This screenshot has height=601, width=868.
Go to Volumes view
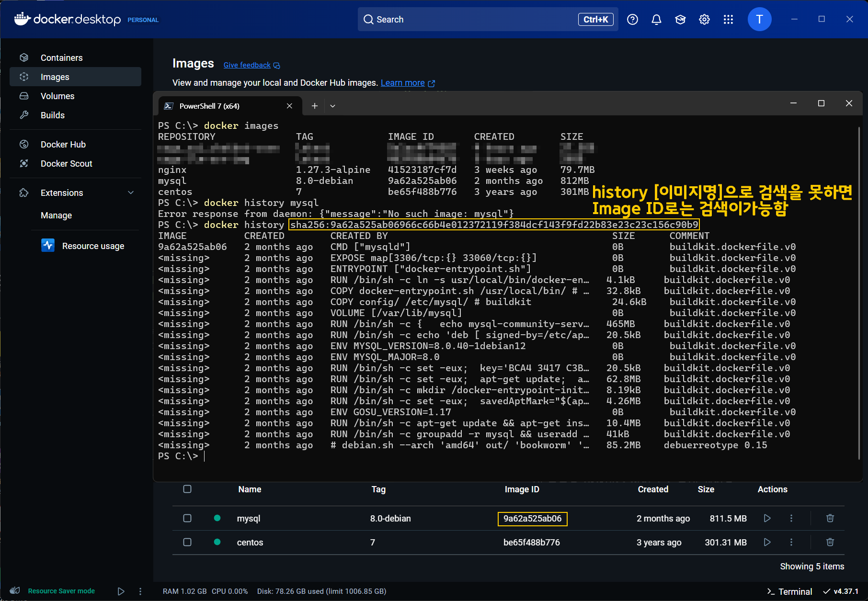pyautogui.click(x=75, y=96)
